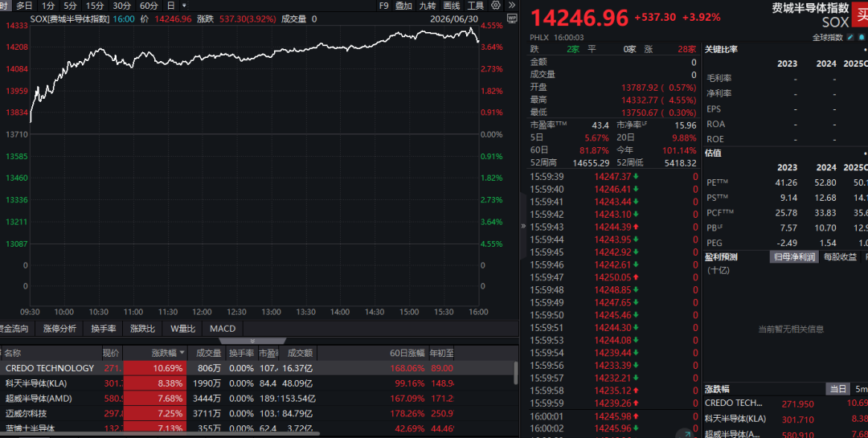
Task: Click the pencil edit icon next to 全球指数
Action: coord(850,38)
